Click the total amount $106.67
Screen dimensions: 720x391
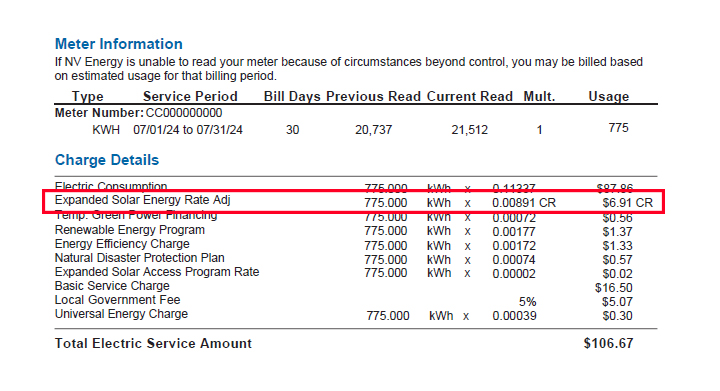coord(608,343)
